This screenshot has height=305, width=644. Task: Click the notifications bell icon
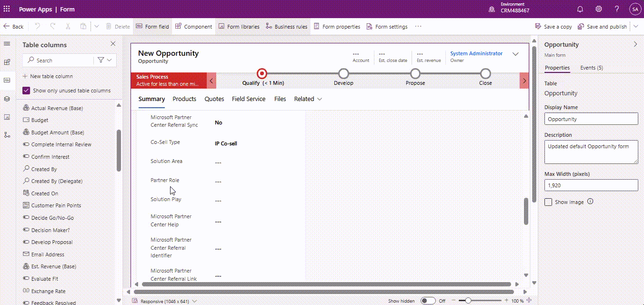tap(580, 9)
